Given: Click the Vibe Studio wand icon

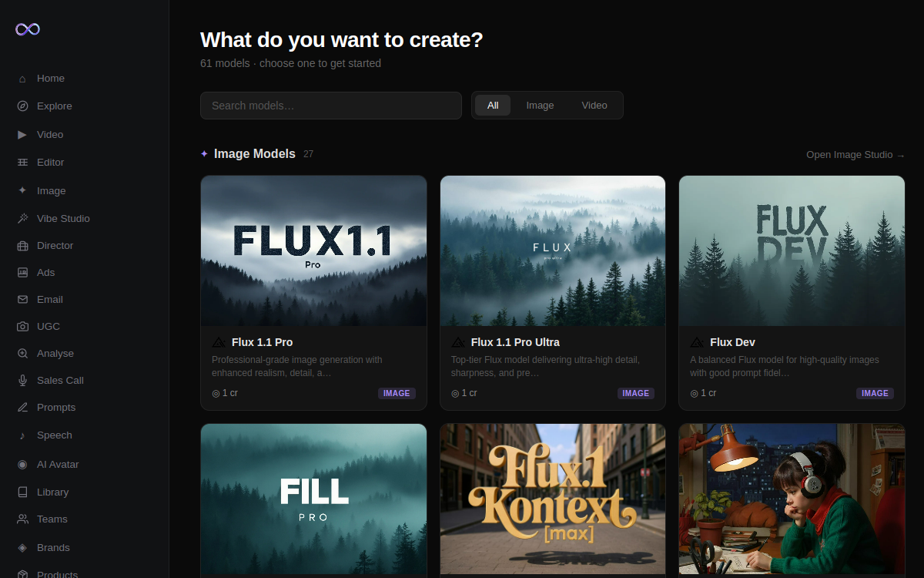Looking at the screenshot, I should (x=22, y=219).
